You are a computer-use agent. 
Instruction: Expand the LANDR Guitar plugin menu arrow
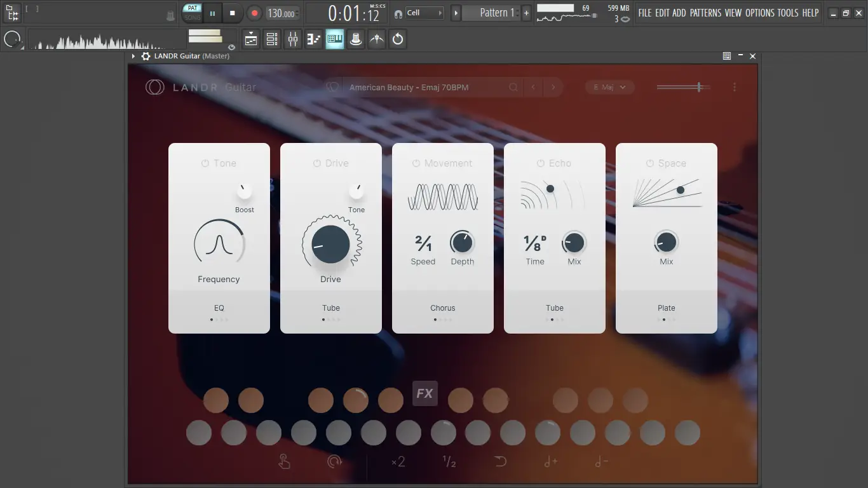point(133,56)
